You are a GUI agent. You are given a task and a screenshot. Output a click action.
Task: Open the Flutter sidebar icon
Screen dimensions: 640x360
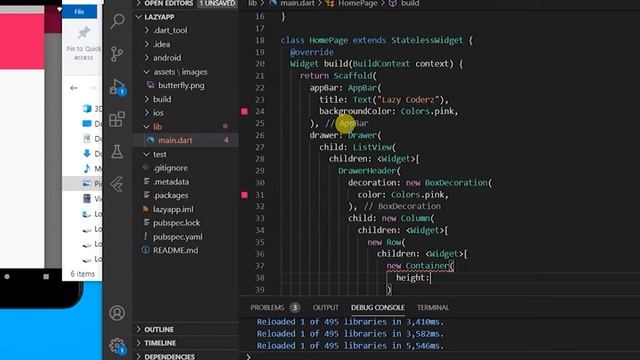tap(117, 184)
